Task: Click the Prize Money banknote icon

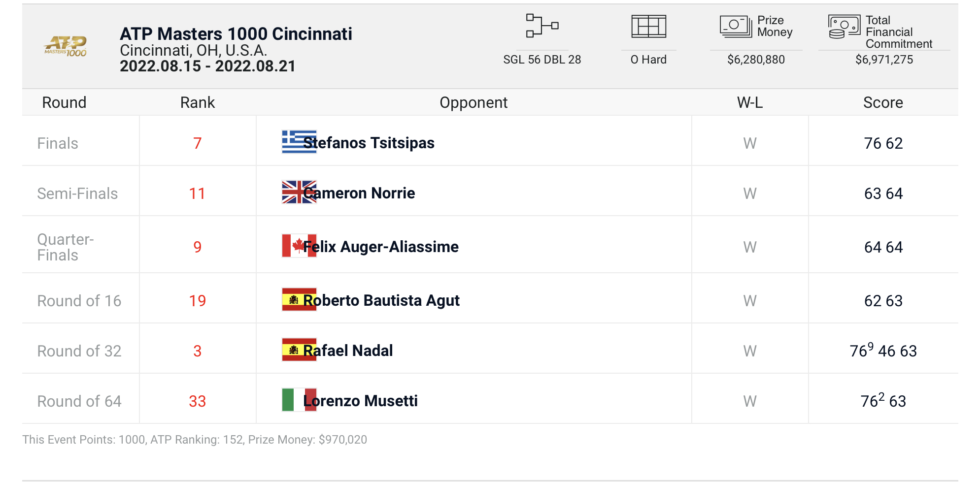Action: click(736, 26)
